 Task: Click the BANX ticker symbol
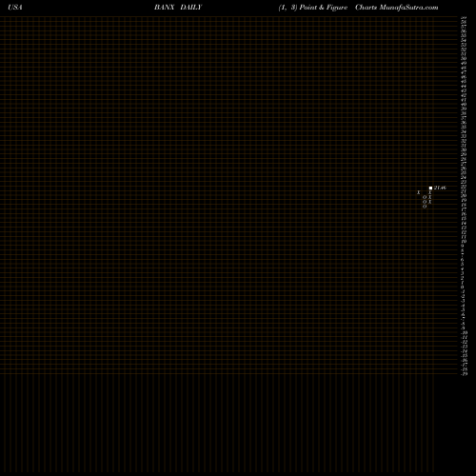tap(165, 8)
